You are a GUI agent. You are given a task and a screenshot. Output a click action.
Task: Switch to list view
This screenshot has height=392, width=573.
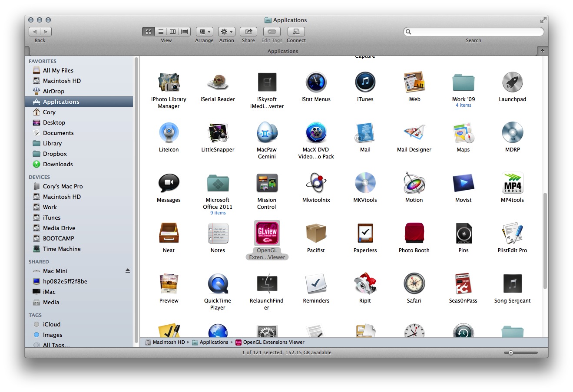161,32
